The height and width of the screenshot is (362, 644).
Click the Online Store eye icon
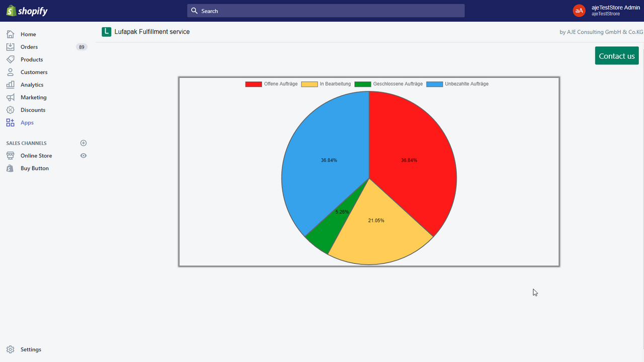[x=84, y=156]
